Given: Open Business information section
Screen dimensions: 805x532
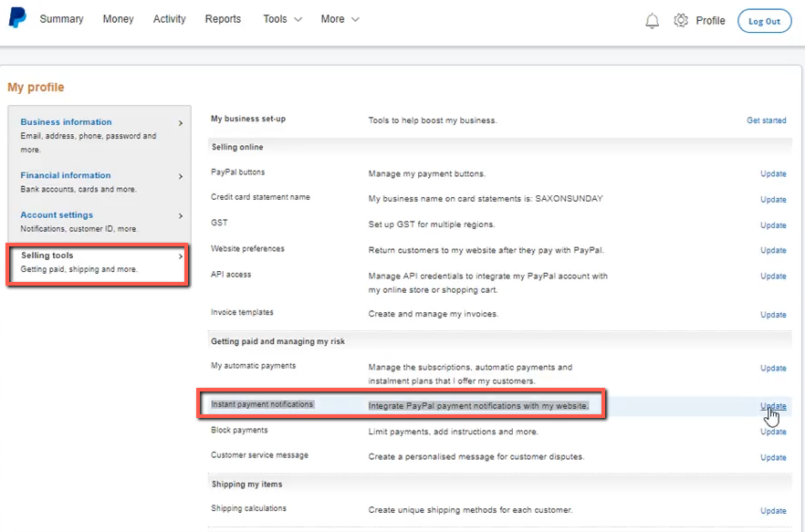Looking at the screenshot, I should (66, 121).
